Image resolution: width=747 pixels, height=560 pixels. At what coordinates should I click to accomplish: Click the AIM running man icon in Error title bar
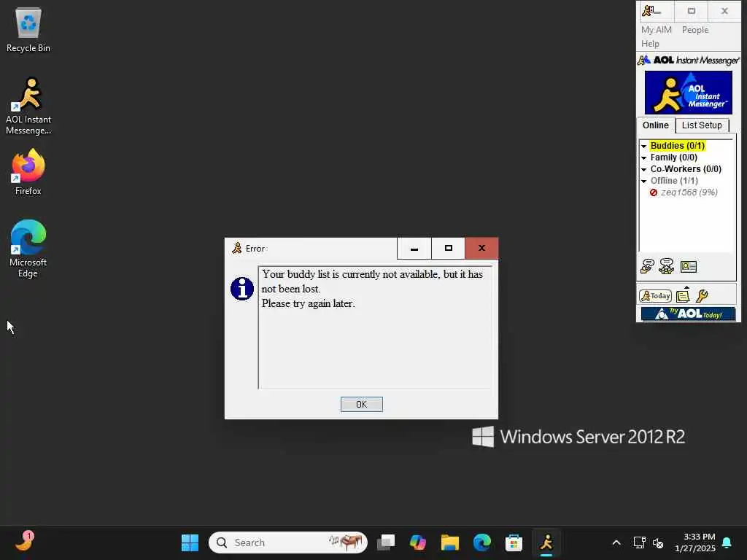click(237, 248)
